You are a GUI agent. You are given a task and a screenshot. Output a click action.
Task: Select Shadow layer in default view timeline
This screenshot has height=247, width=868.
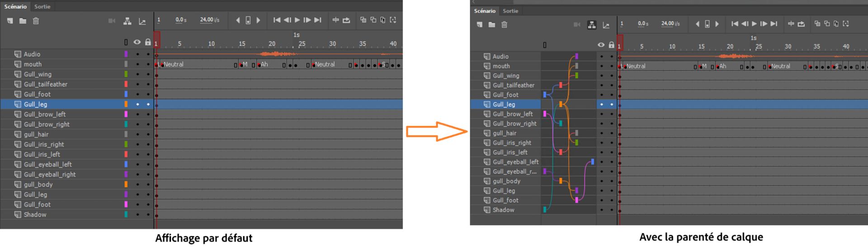[35, 214]
